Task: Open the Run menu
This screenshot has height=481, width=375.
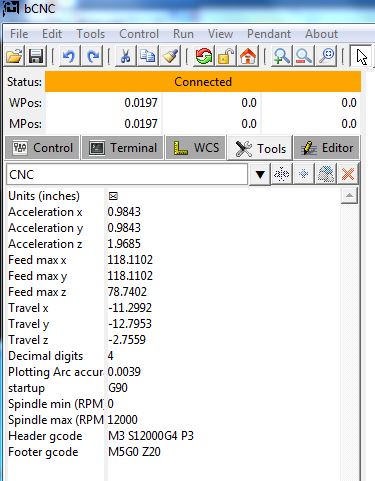Action: pos(183,34)
